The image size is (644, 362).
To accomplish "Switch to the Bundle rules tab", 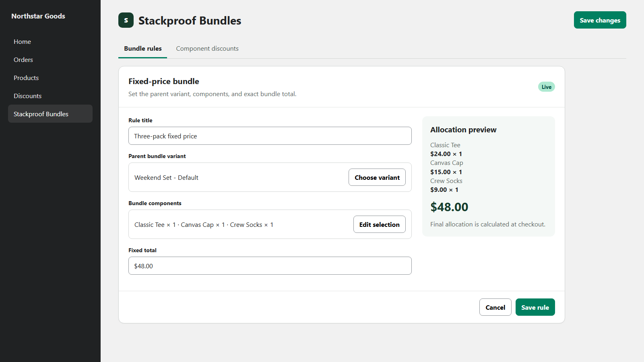I will (x=142, y=49).
